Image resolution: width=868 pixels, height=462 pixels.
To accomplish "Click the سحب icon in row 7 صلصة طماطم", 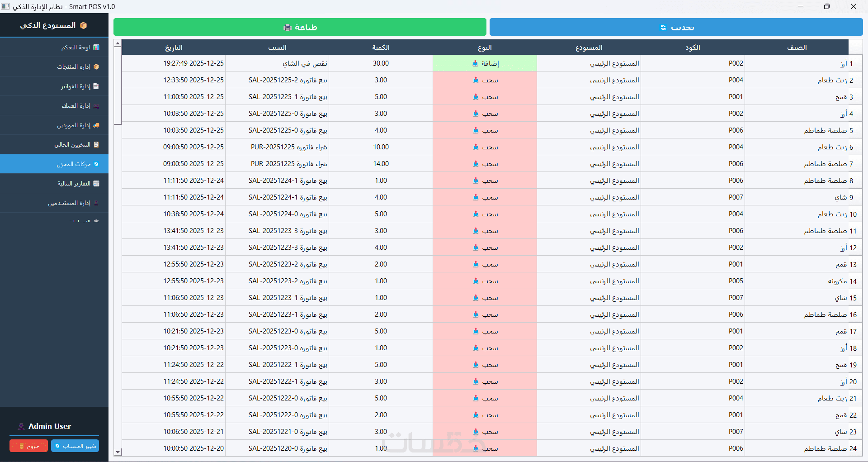I will [x=476, y=164].
